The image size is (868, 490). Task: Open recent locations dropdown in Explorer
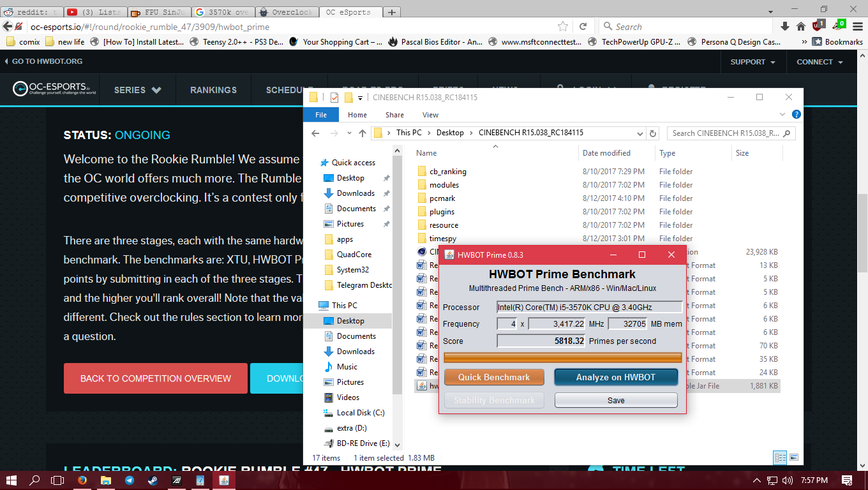[x=348, y=133]
